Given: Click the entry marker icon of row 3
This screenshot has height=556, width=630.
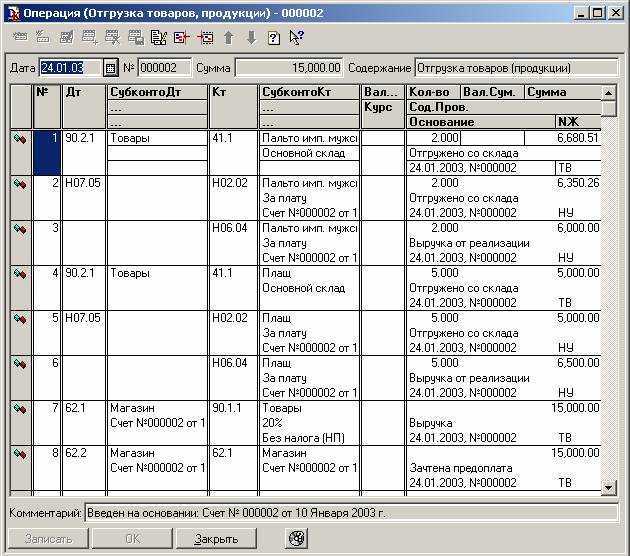Looking at the screenshot, I should pyautogui.click(x=20, y=229).
